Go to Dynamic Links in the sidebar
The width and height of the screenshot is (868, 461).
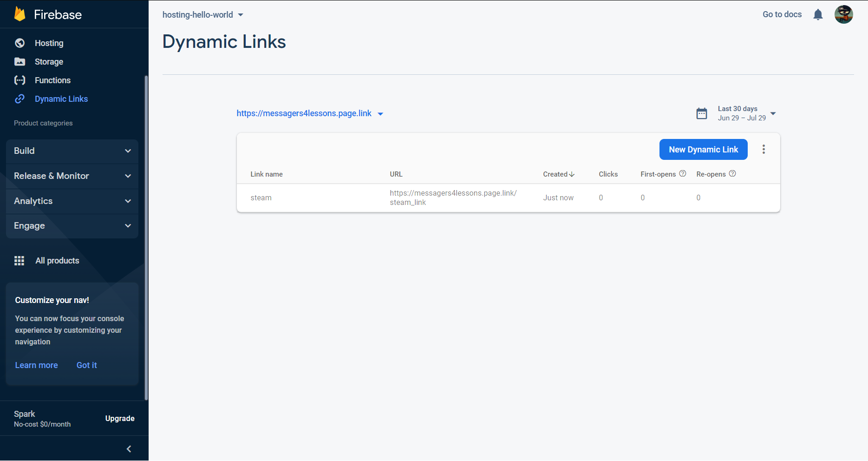(61, 99)
